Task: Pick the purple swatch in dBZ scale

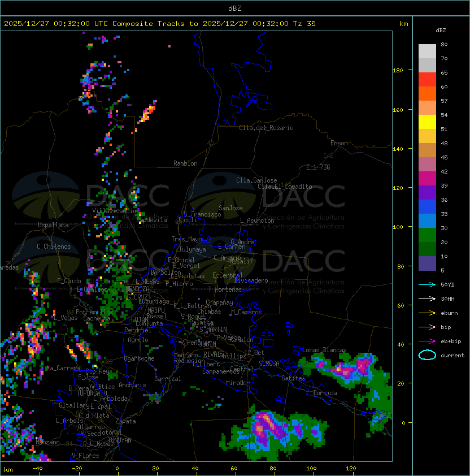Action: [427, 192]
